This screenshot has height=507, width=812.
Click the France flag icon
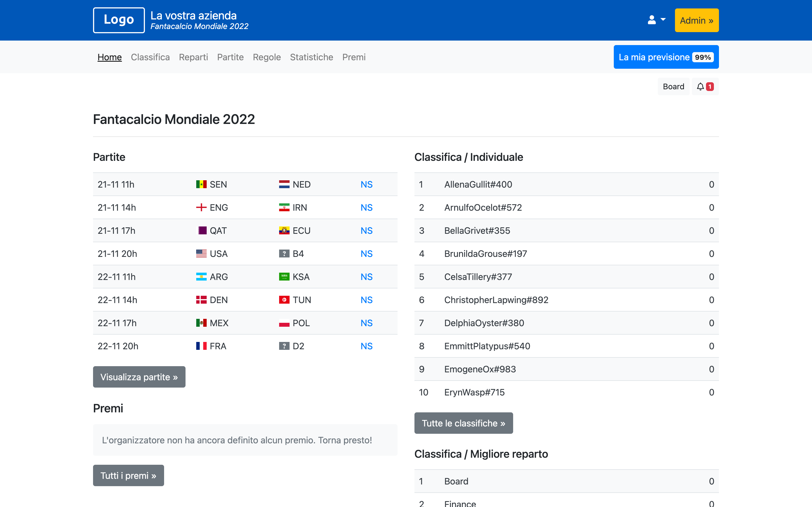[201, 346]
